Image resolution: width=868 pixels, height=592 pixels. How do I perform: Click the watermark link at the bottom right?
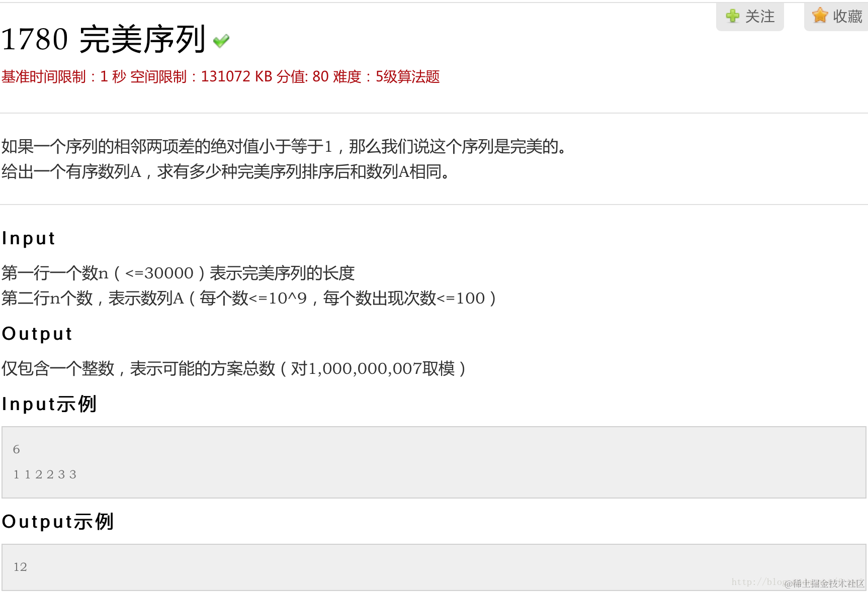(x=798, y=582)
